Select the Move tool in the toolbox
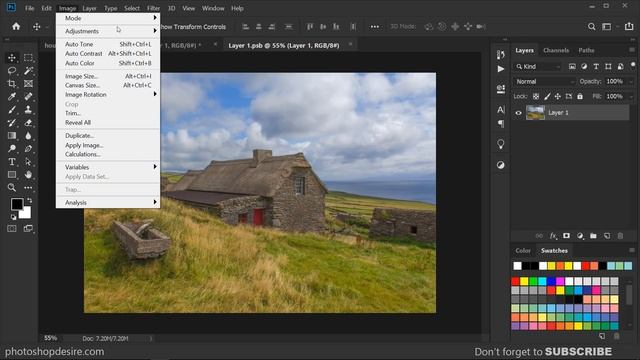 pyautogui.click(x=12, y=58)
